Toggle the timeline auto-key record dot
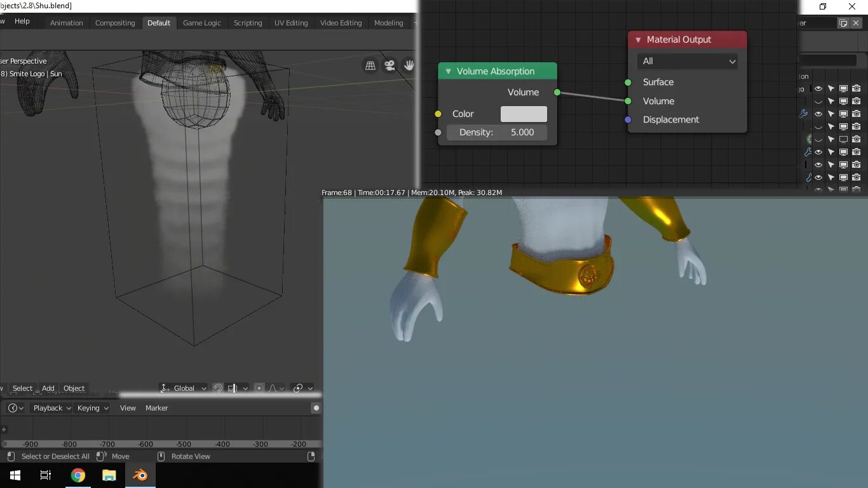The image size is (868, 488). click(316, 408)
